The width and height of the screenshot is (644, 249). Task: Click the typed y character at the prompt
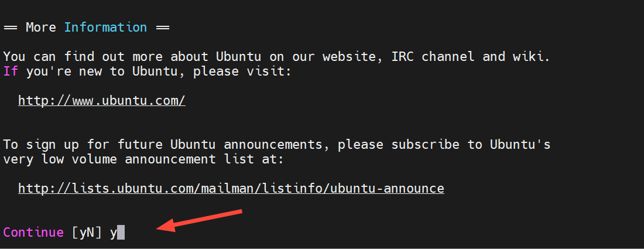(x=114, y=233)
